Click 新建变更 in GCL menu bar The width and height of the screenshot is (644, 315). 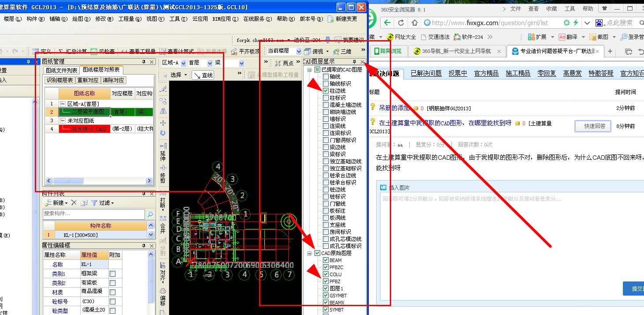coord(343,19)
